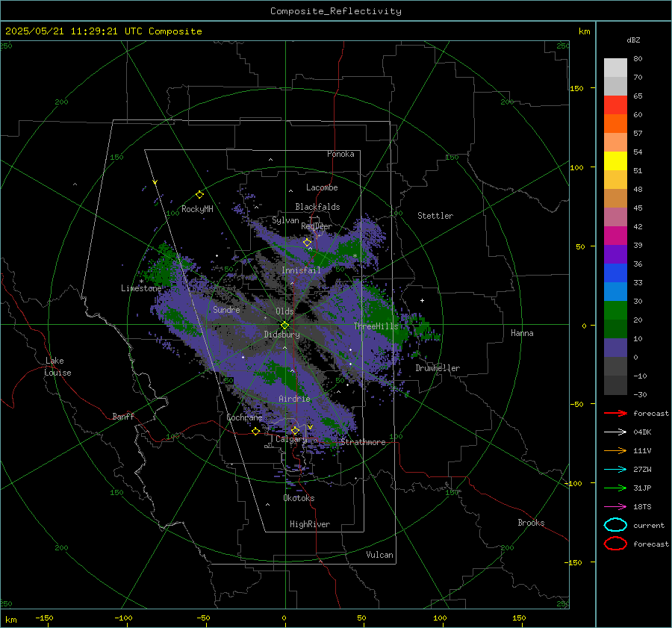Click the Strathmore city label

363,442
